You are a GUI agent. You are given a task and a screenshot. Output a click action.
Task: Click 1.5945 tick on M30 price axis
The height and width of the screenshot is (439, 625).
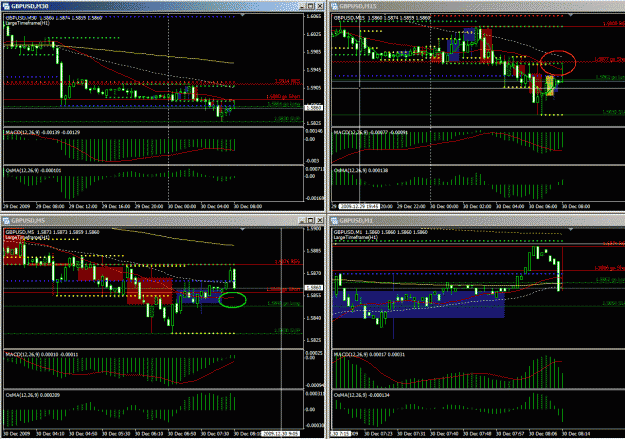point(314,70)
